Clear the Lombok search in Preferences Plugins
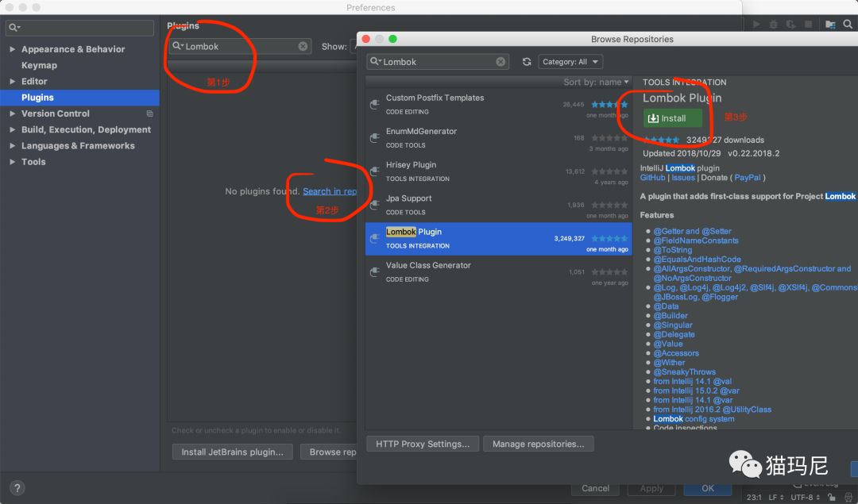 (303, 47)
